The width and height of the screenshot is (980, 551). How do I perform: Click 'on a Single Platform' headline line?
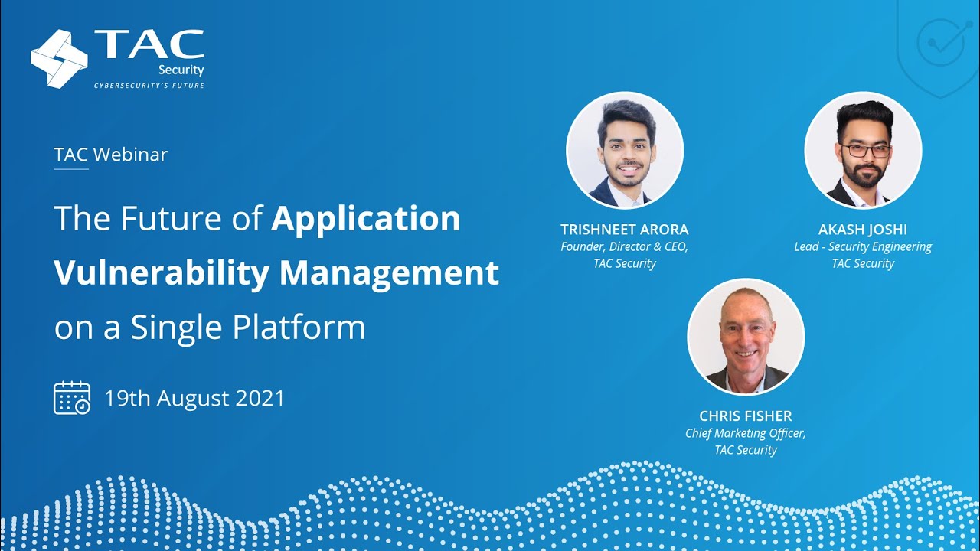coord(210,327)
